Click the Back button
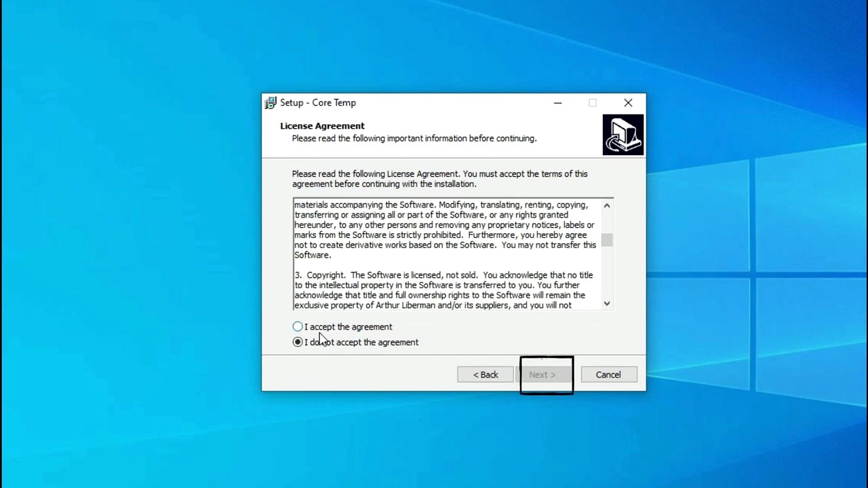This screenshot has width=868, height=488. pos(485,374)
